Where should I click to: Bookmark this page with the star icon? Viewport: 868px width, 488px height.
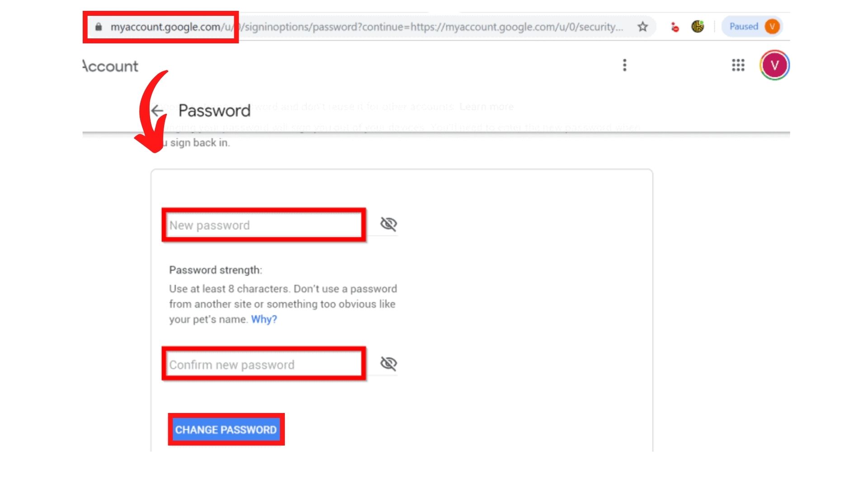pyautogui.click(x=642, y=27)
